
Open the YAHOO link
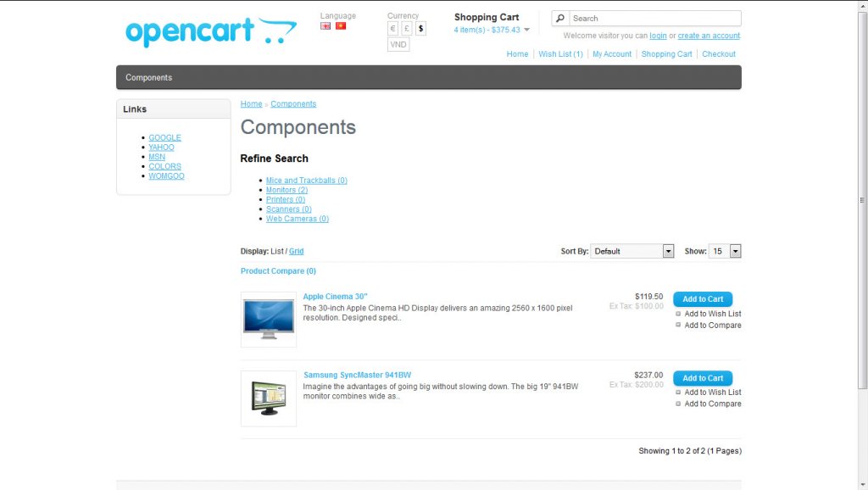161,148
